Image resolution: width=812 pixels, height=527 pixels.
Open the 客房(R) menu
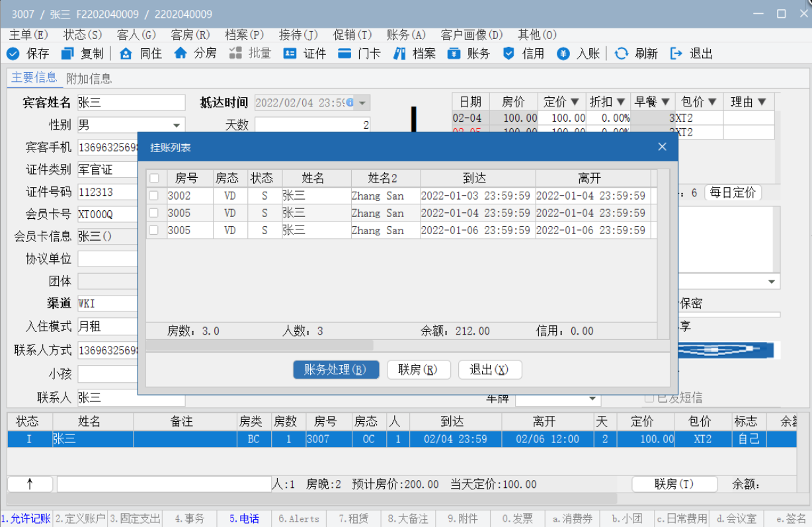[x=190, y=35]
